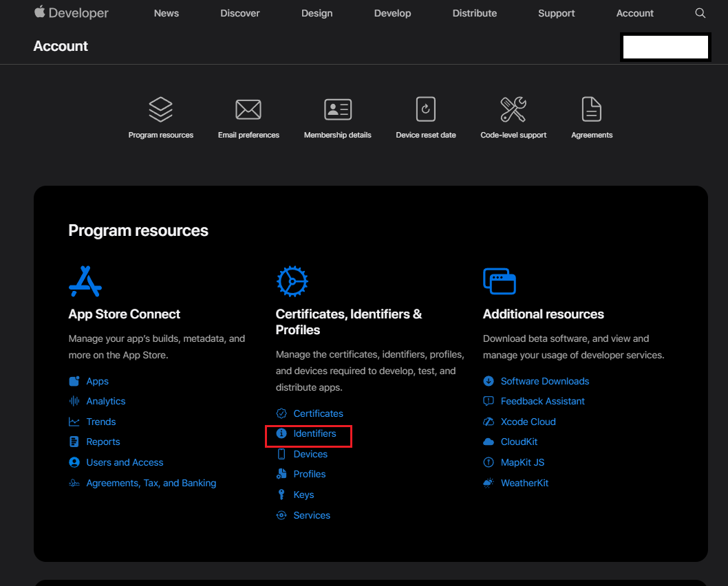Open the Discover menu item
This screenshot has width=728, height=586.
(240, 13)
